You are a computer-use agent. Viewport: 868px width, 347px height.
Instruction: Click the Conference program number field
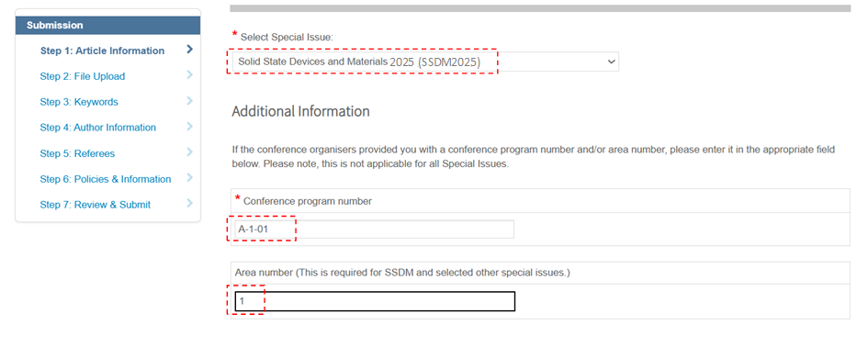(x=374, y=229)
